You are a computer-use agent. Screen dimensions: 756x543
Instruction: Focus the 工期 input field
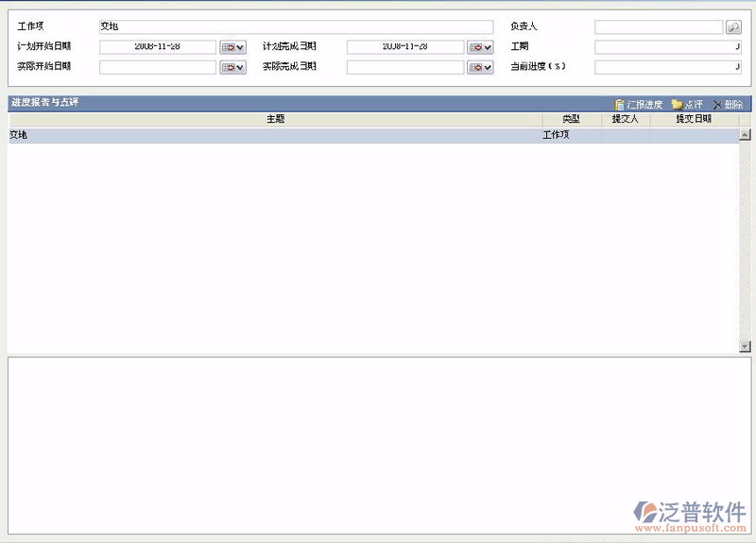tap(668, 47)
